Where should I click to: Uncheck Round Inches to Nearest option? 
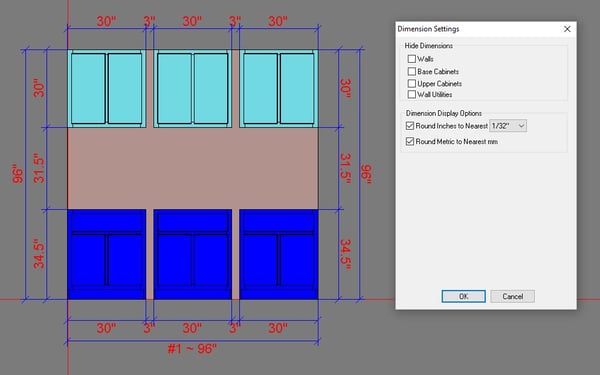(410, 126)
